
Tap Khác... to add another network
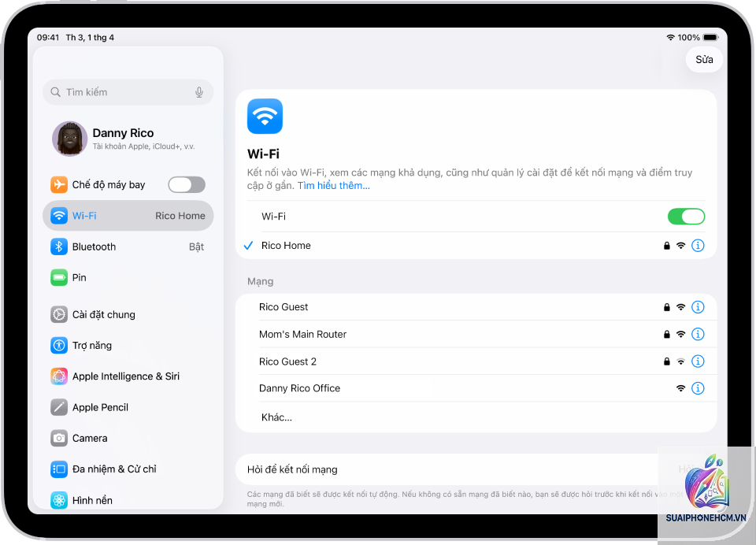[476, 417]
